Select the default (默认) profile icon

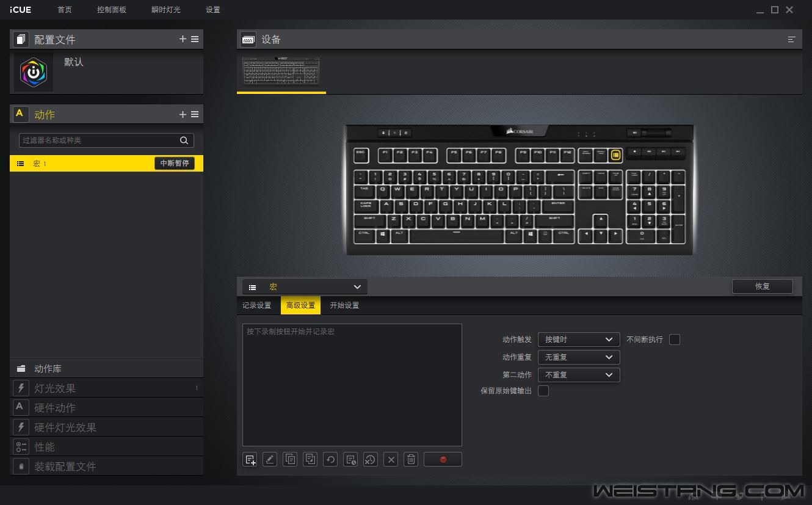click(34, 73)
